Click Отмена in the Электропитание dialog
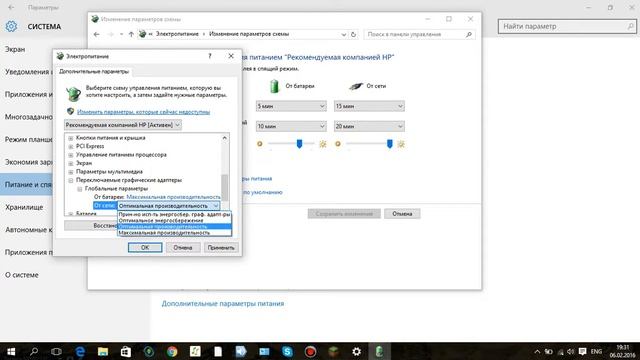 [x=183, y=247]
